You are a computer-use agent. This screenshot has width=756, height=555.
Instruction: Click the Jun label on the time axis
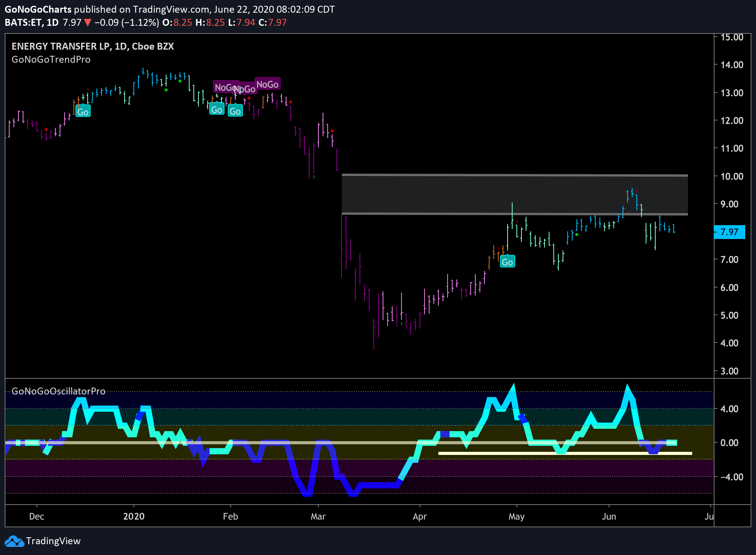click(x=609, y=517)
